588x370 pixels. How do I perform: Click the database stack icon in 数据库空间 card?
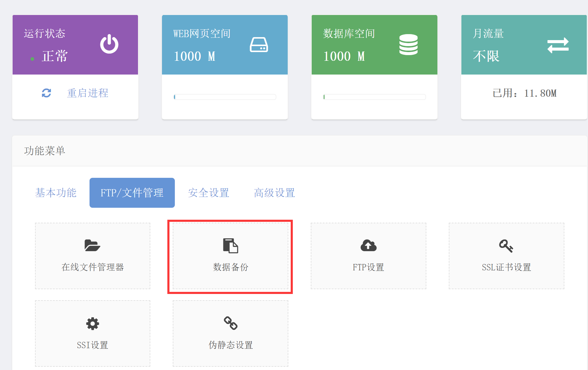coord(408,45)
